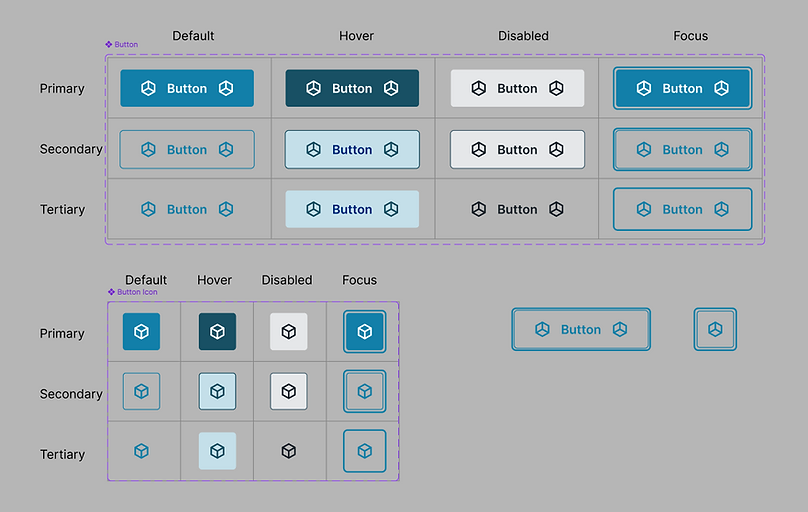Click the Secondary Default outlined button
Screen dimensions: 808x512
tap(187, 149)
